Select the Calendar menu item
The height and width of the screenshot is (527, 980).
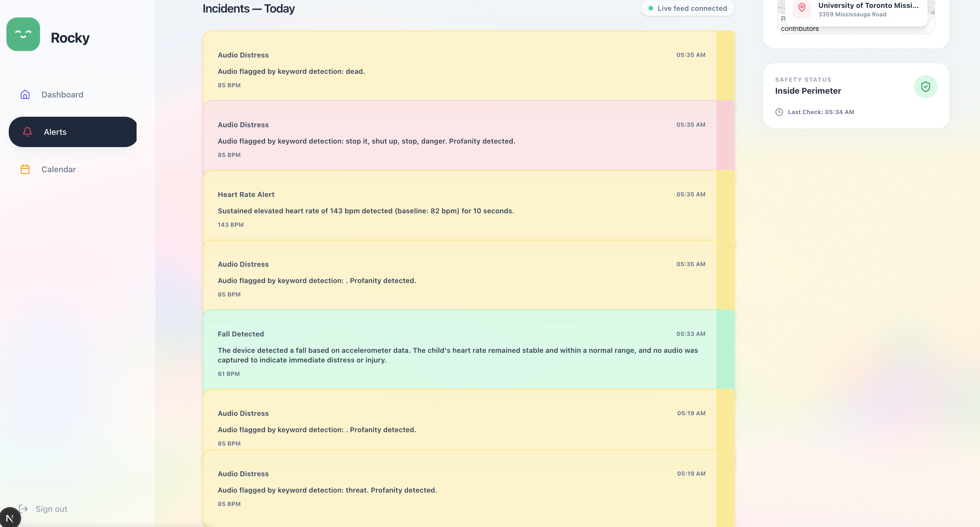coord(59,169)
